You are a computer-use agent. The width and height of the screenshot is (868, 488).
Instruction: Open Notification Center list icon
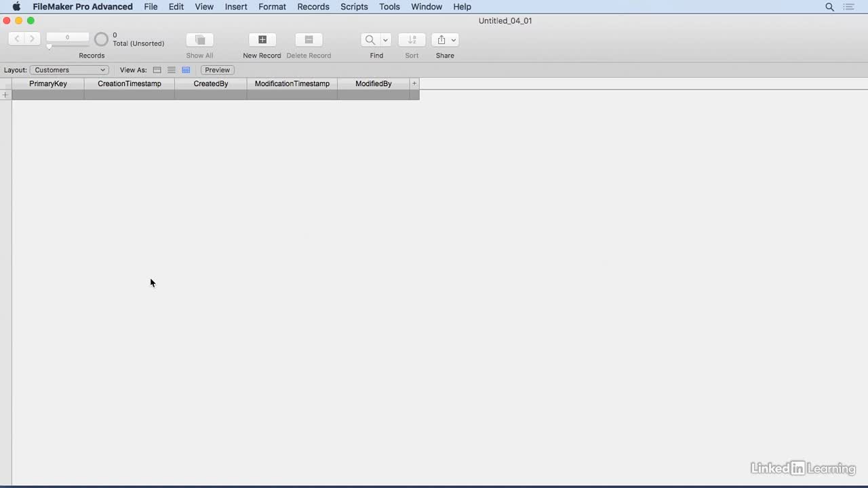click(848, 7)
